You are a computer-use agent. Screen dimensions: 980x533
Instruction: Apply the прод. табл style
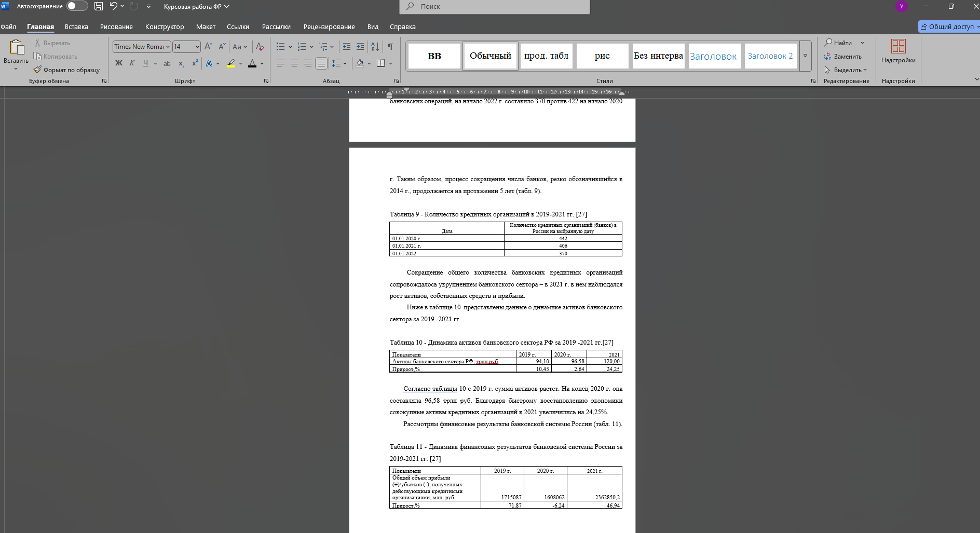coord(546,56)
